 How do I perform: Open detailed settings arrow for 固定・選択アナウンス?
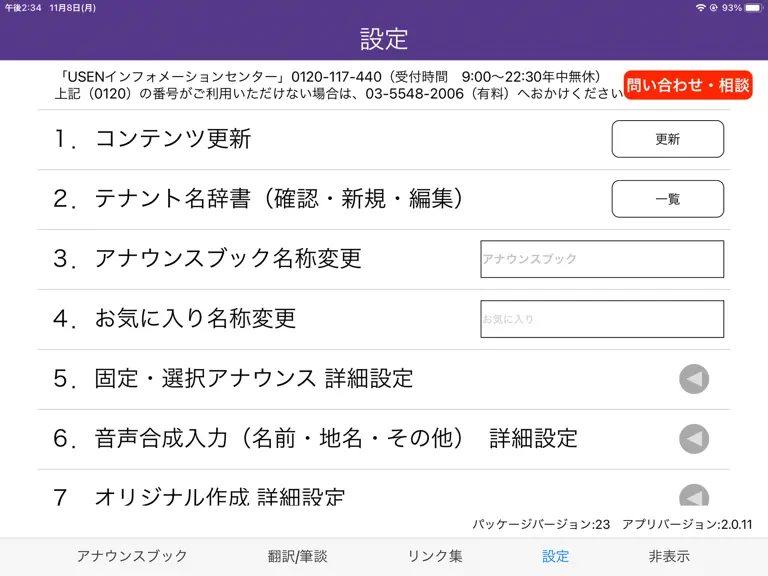pyautogui.click(x=694, y=379)
